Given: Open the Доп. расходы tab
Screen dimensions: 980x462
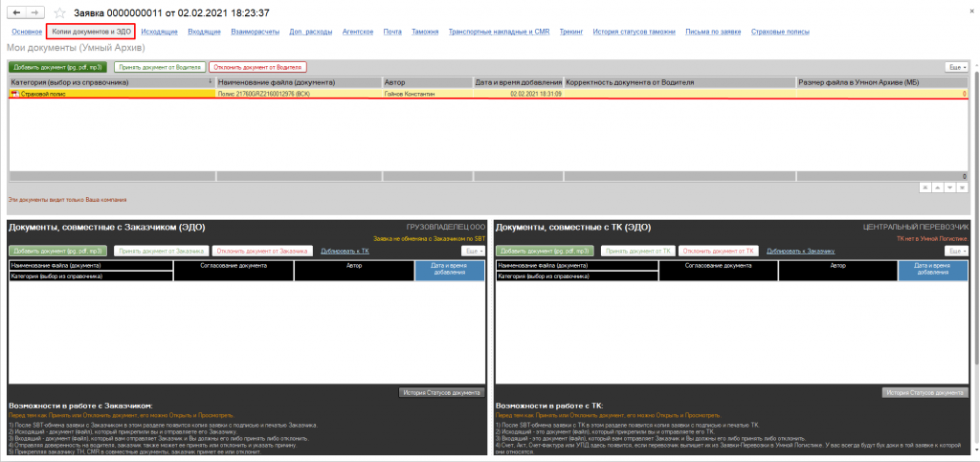Looking at the screenshot, I should click(311, 32).
